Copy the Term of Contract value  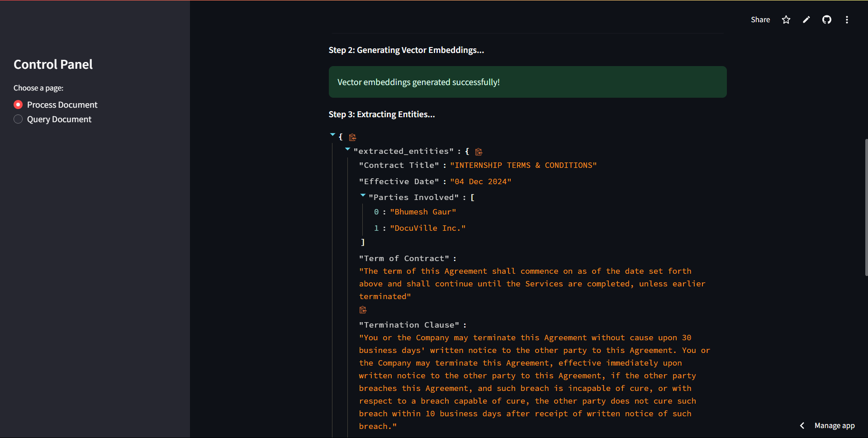click(x=363, y=310)
